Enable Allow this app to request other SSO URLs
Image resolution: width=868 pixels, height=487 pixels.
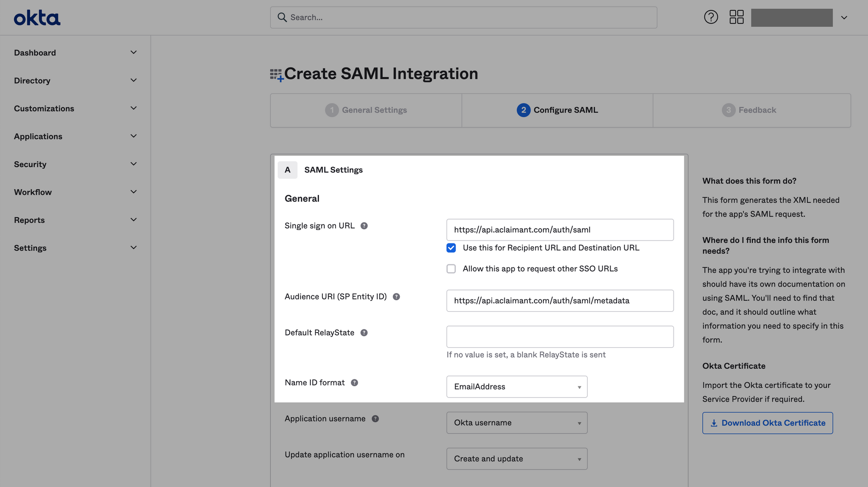pyautogui.click(x=451, y=269)
